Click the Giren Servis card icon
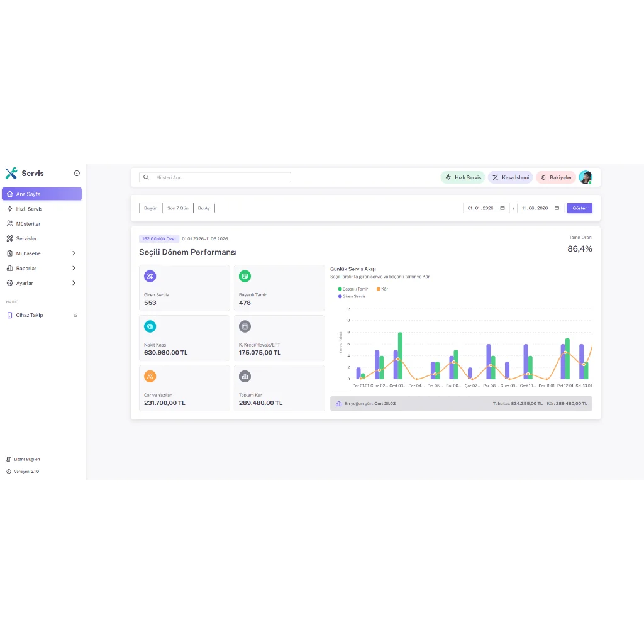This screenshot has height=644, width=644. 150,276
